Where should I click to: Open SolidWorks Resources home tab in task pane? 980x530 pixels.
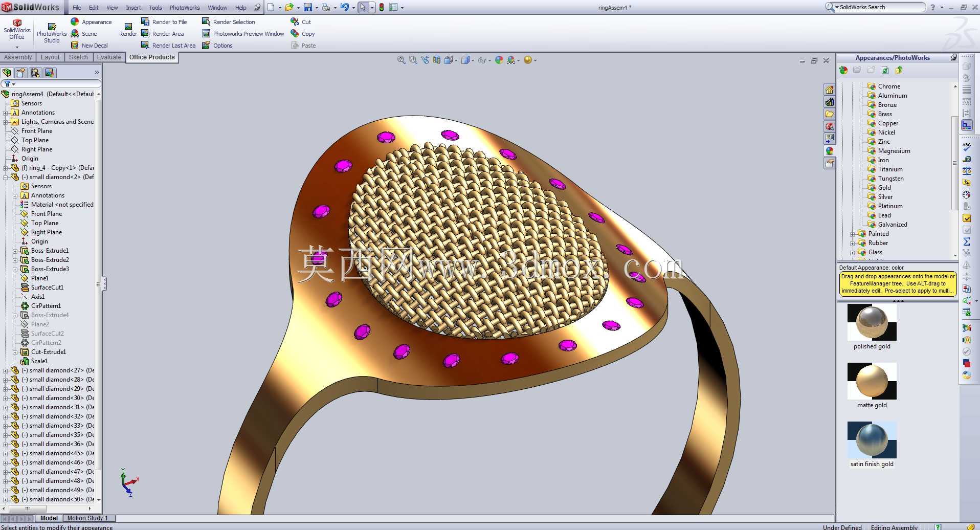829,90
